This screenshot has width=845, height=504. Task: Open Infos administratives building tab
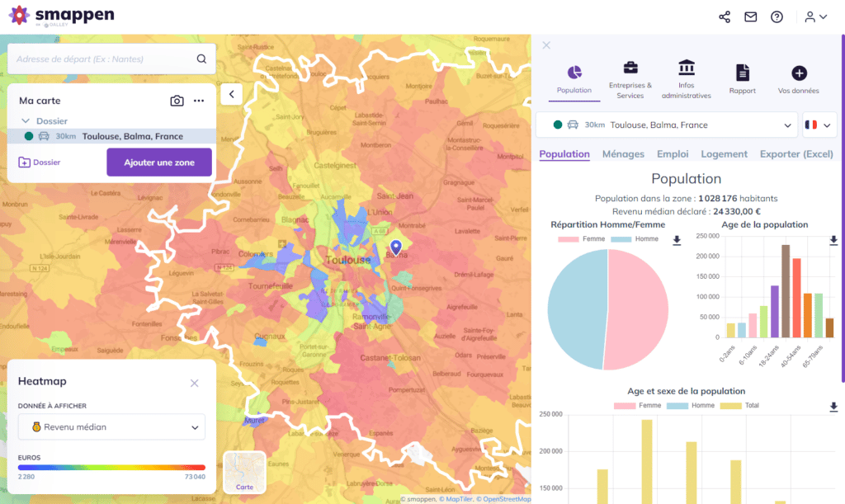coord(686,79)
